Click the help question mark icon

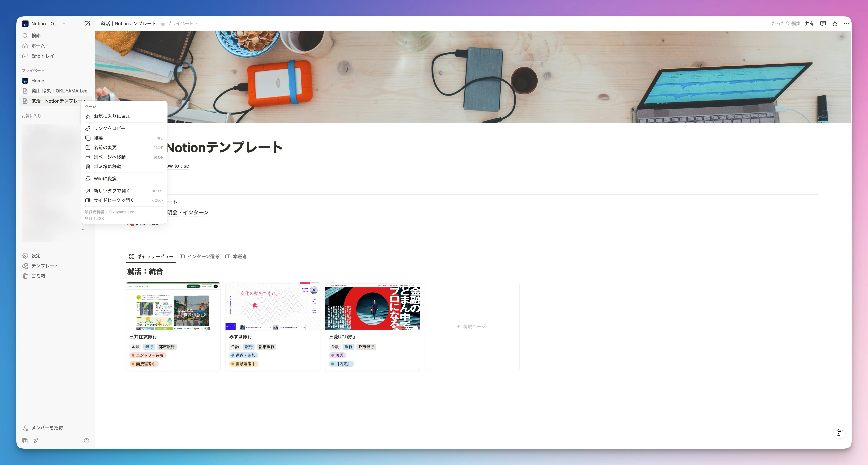pyautogui.click(x=86, y=441)
